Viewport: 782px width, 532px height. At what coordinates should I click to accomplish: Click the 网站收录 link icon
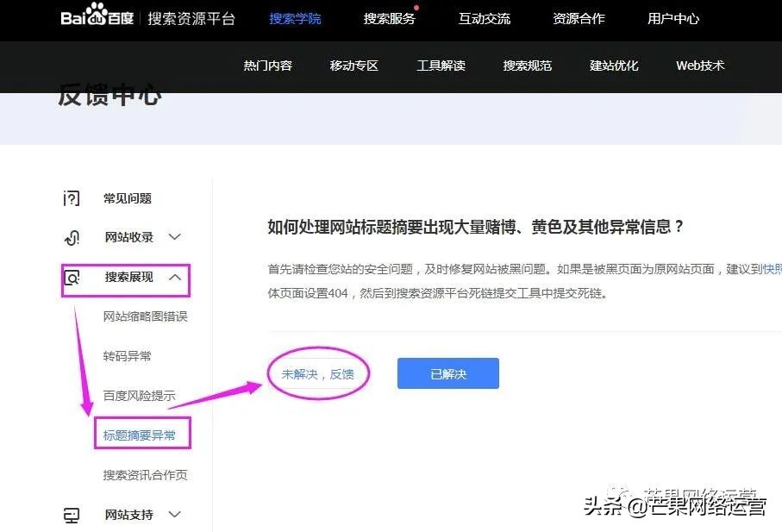[x=71, y=237]
